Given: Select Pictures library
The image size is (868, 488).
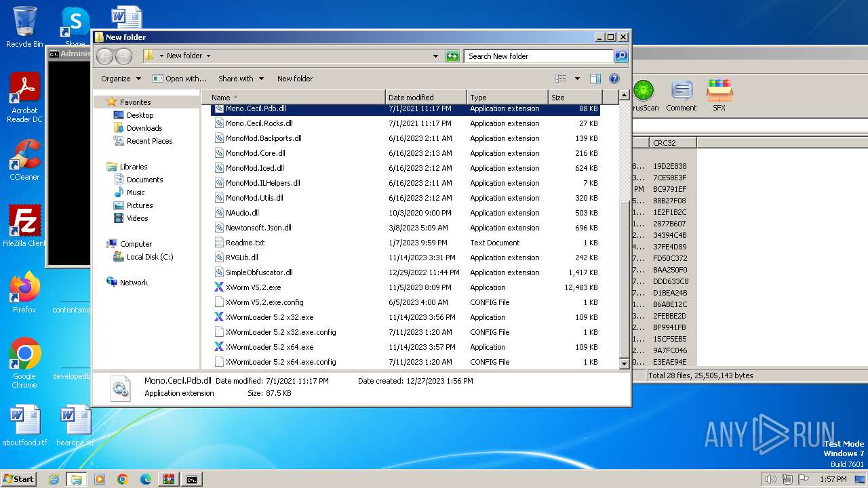Looking at the screenshot, I should pos(139,205).
